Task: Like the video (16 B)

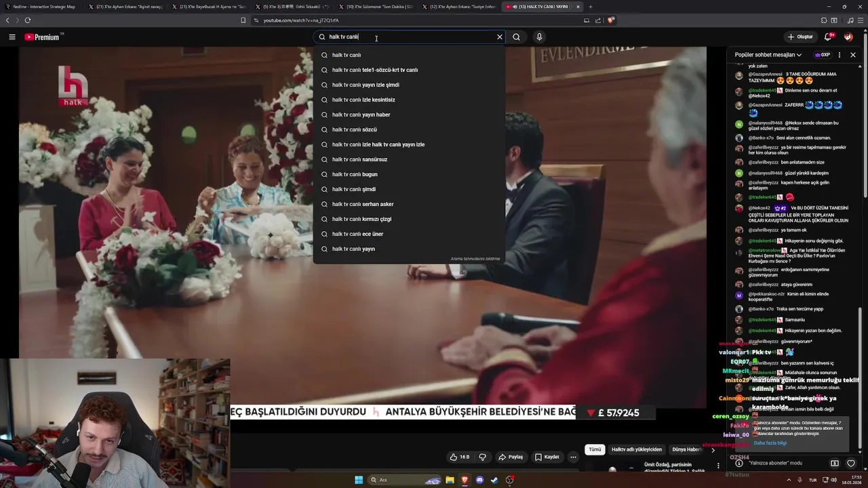Action: coord(459,457)
